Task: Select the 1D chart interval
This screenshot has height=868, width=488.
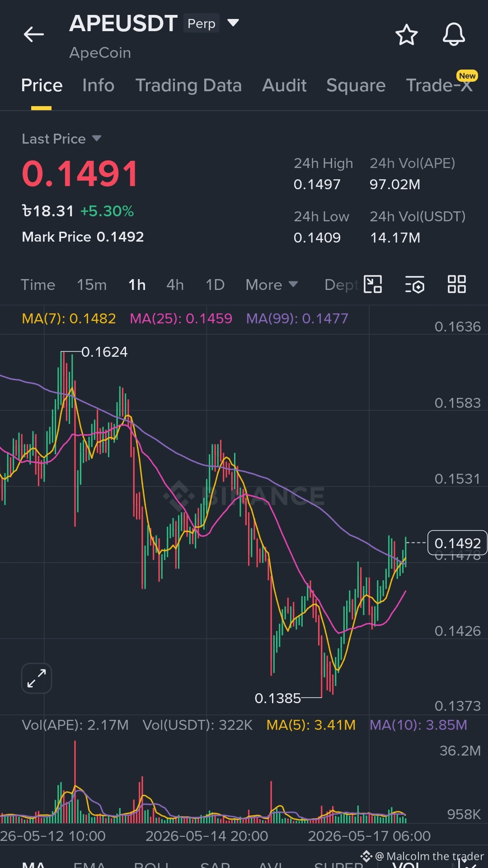Action: pos(215,285)
